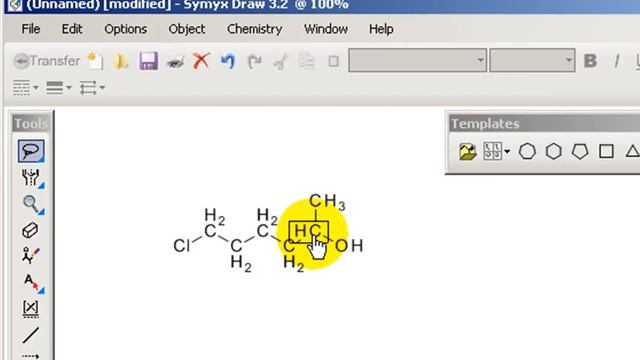The height and width of the screenshot is (360, 640).
Task: Open the Edit menu
Action: click(72, 29)
